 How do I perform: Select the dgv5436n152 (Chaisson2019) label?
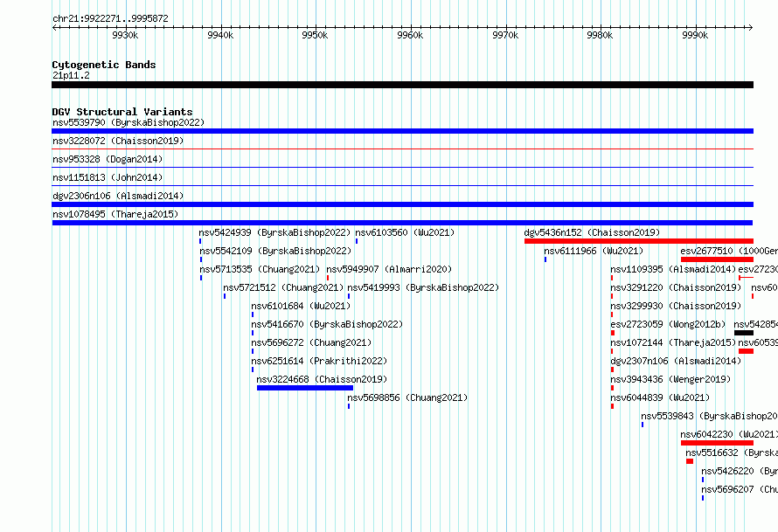[x=592, y=232]
